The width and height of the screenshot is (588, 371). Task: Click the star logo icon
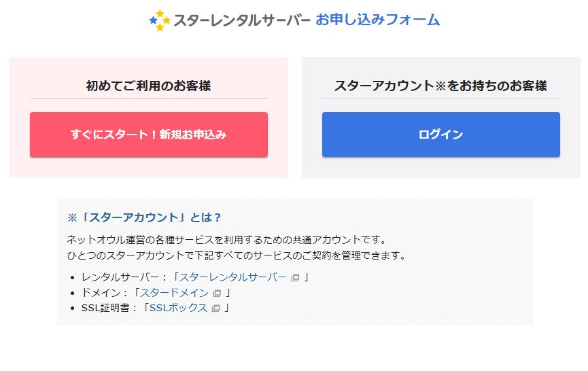(160, 20)
